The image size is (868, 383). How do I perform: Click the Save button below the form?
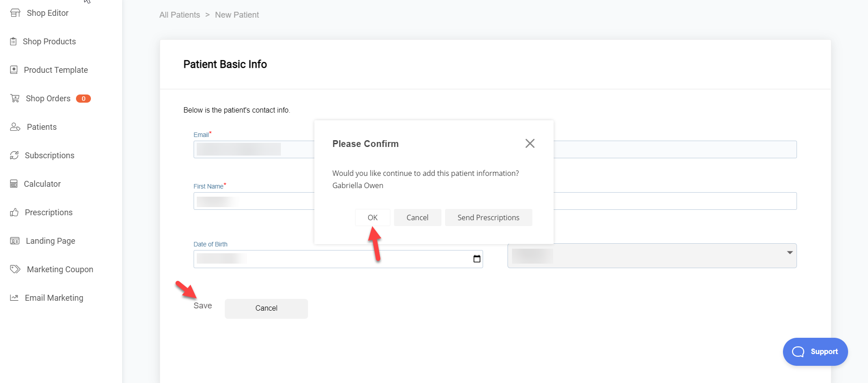tap(203, 306)
